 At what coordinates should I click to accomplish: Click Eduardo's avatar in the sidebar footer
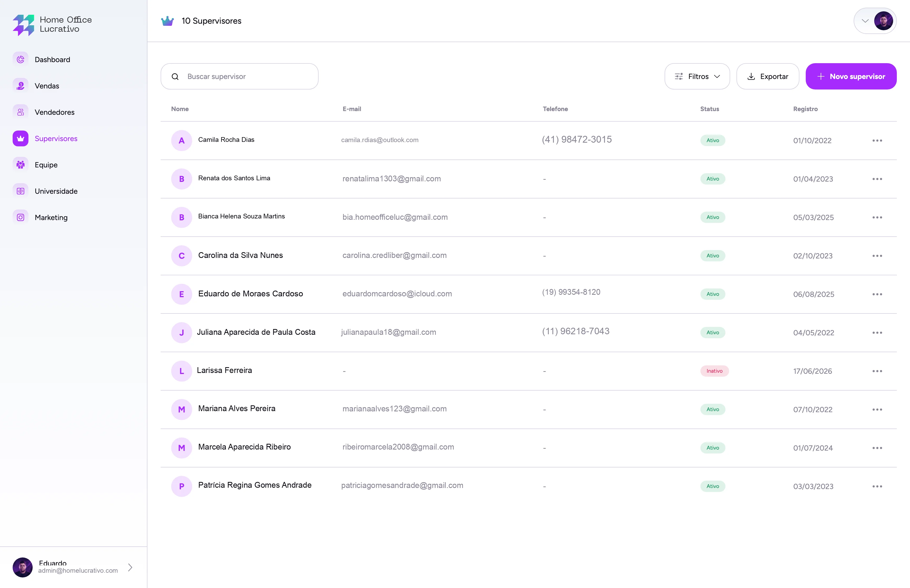(x=23, y=567)
